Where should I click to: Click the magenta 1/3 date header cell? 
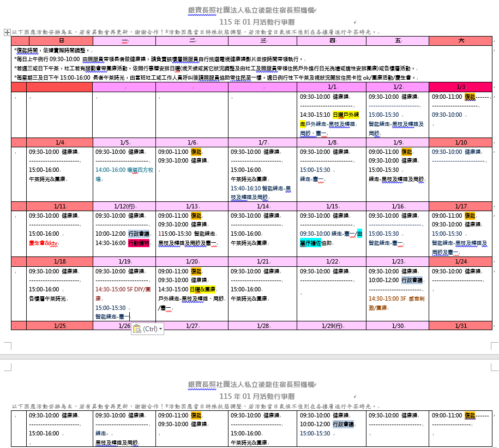(461, 87)
